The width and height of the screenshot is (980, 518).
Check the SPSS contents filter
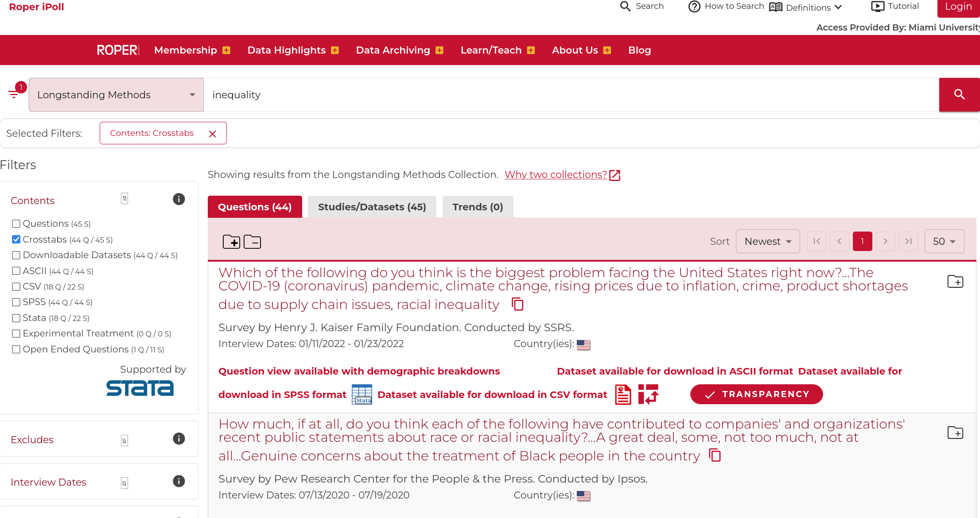click(x=16, y=302)
